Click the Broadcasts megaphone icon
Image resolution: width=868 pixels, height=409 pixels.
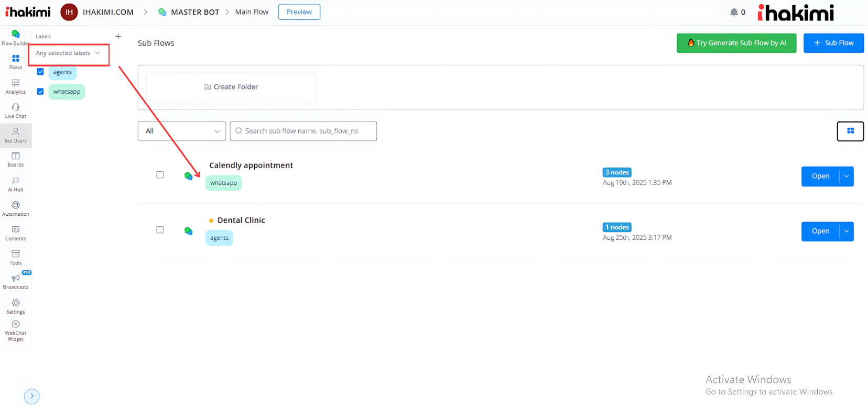point(16,279)
